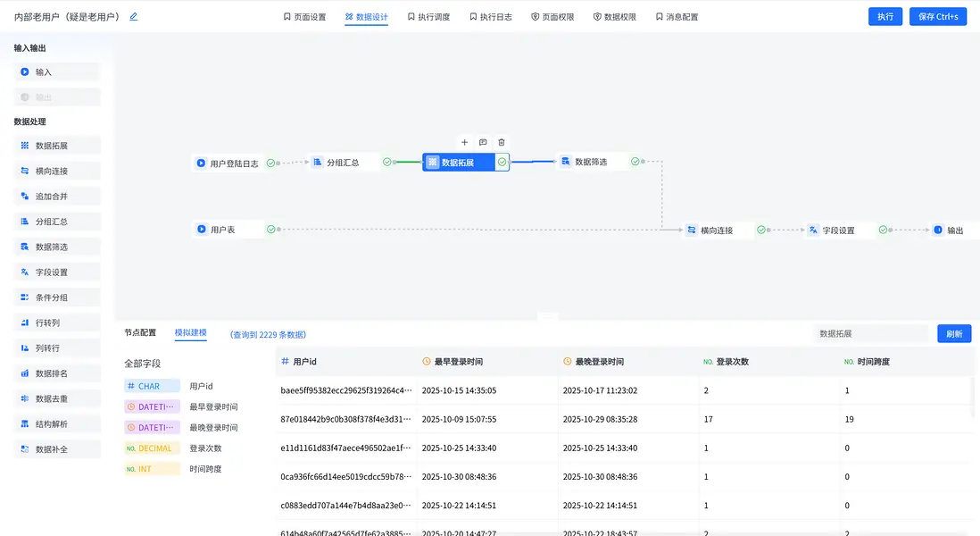
Task: Pick 数据排名 tool from sidebar
Action: point(57,373)
